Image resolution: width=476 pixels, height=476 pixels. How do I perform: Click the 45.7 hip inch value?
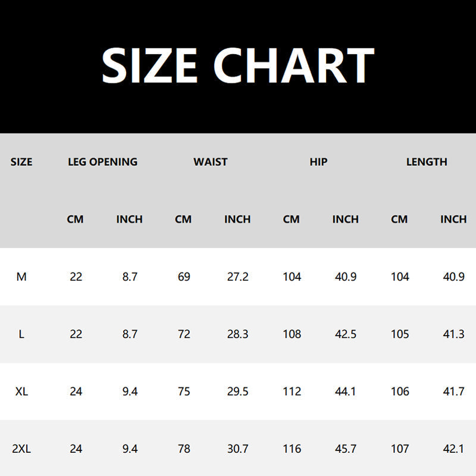(346, 449)
